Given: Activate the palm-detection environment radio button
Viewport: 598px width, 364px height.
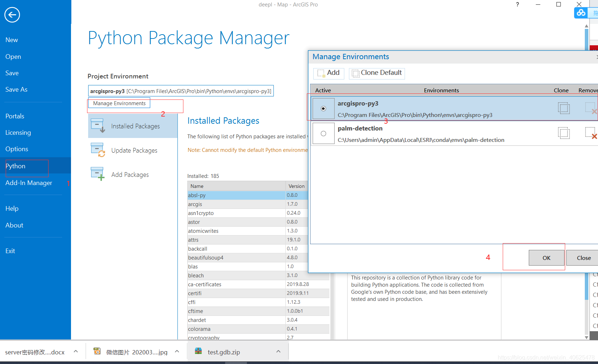Looking at the screenshot, I should click(x=323, y=133).
